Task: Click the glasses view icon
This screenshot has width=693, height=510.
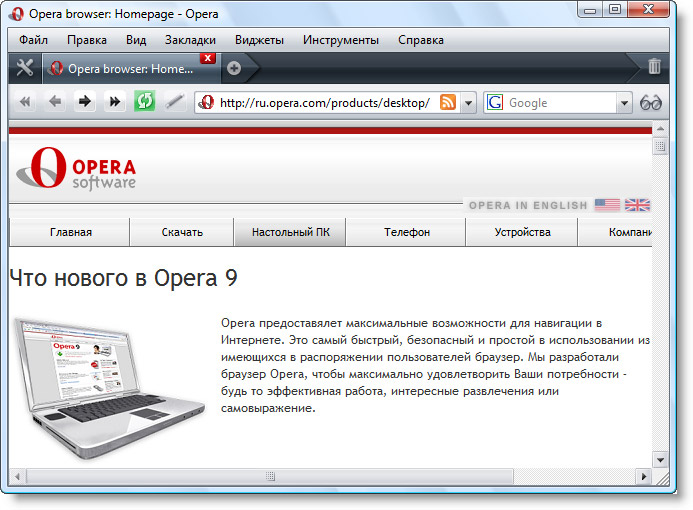Action: (x=651, y=103)
